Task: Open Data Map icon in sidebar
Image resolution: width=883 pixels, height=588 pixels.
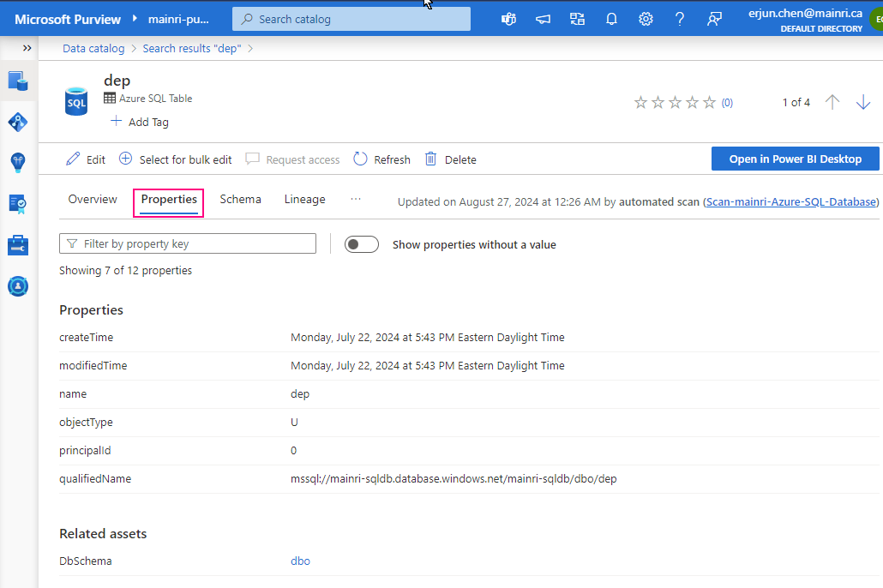Action: tap(18, 122)
